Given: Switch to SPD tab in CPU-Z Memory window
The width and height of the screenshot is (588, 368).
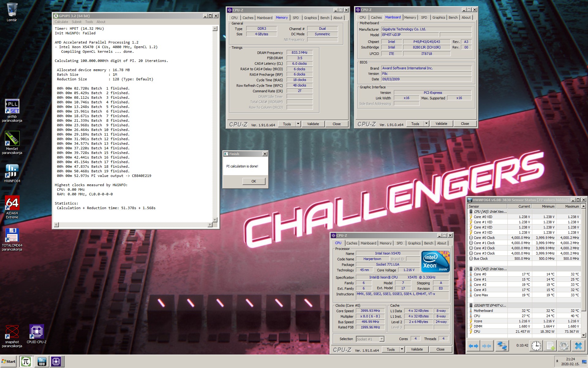Looking at the screenshot, I should [296, 18].
